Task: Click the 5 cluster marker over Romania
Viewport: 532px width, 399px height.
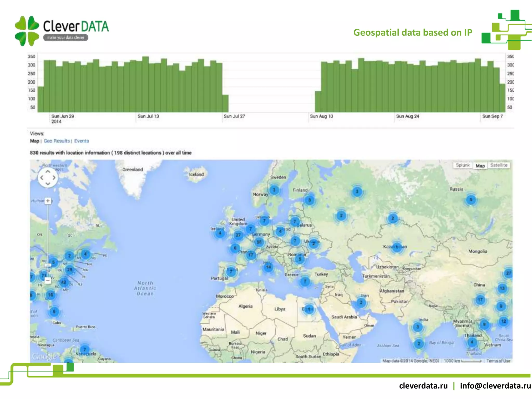Action: 300,259
